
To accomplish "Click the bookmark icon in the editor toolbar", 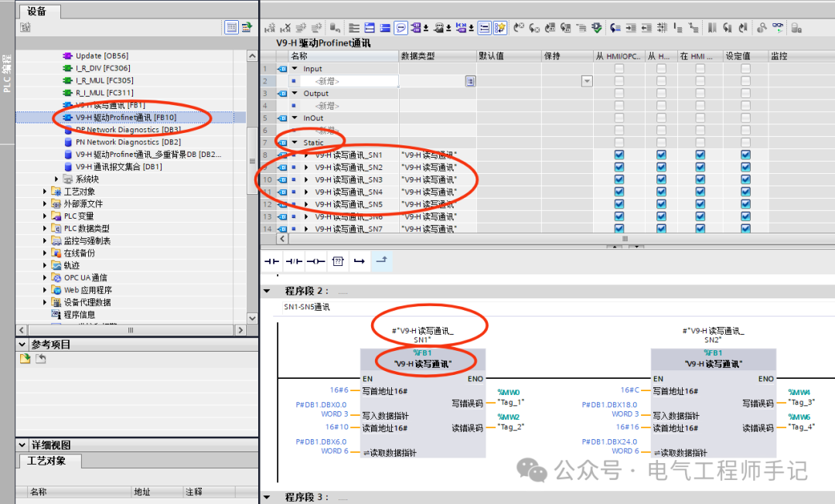I will pyautogui.click(x=712, y=28).
